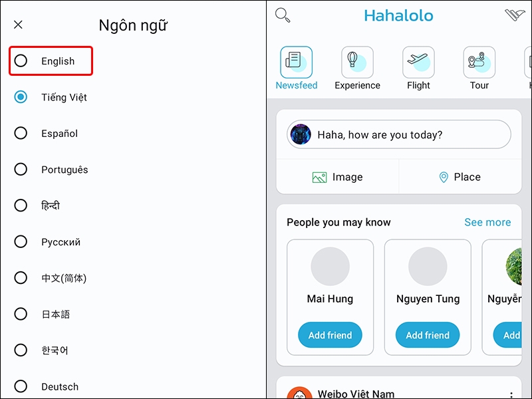Select the Tiếng Việt radio button
Screen dimensions: 532x399
(x=21, y=97)
